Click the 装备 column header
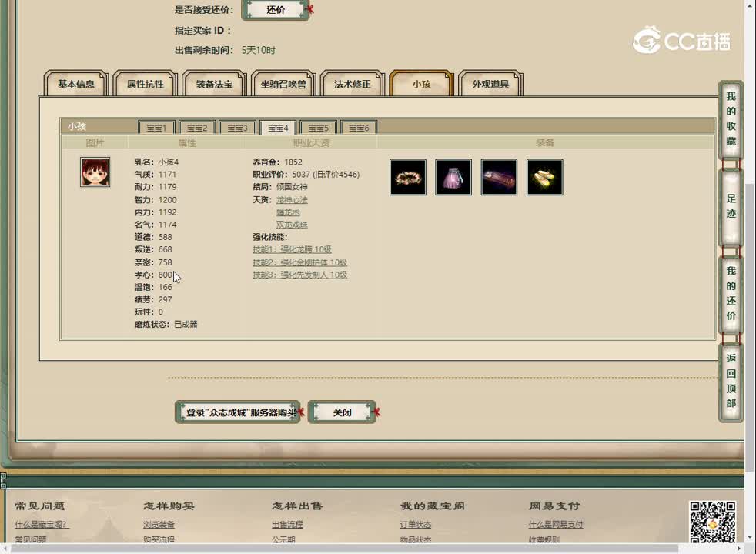This screenshot has height=554, width=756. pos(545,142)
